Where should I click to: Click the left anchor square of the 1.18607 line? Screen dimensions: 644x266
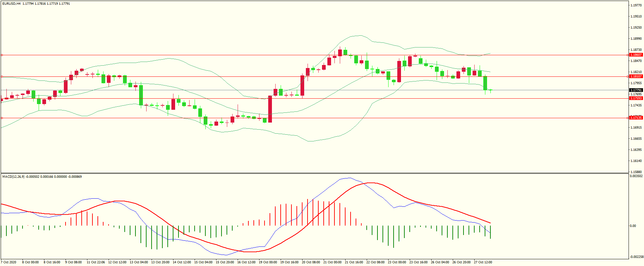click(x=2, y=55)
